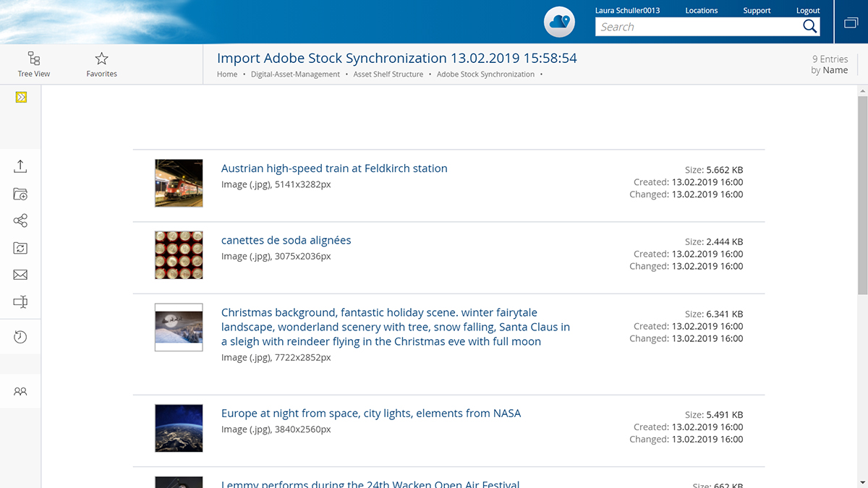Click the new folder icon in sidebar
Viewport: 868px width, 488px height.
click(x=20, y=194)
